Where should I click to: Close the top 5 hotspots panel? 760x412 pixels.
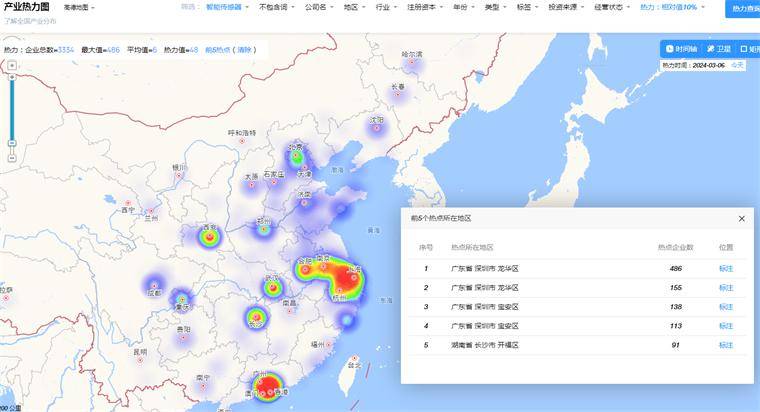point(741,218)
